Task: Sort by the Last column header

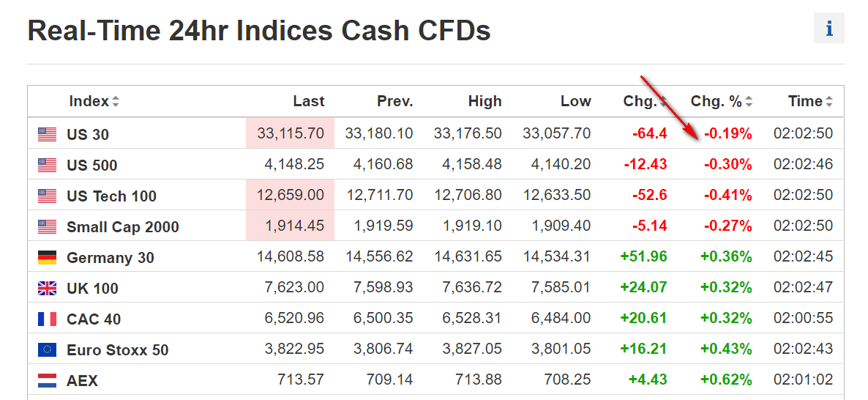Action: click(308, 101)
